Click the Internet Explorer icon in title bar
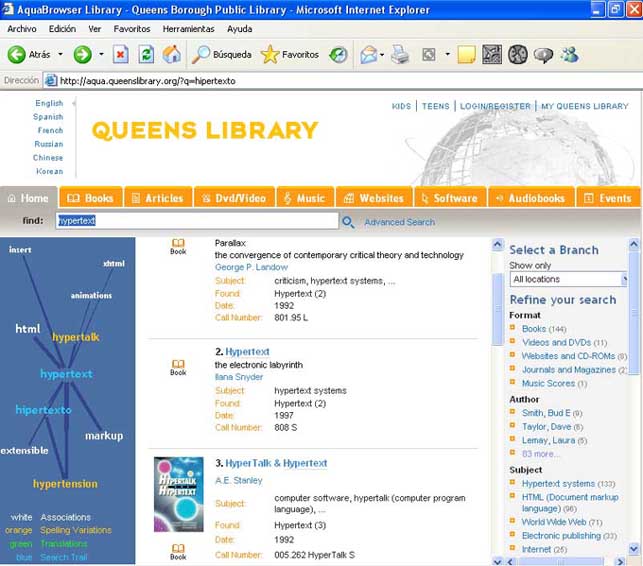This screenshot has height=566, width=643. coord(8,9)
